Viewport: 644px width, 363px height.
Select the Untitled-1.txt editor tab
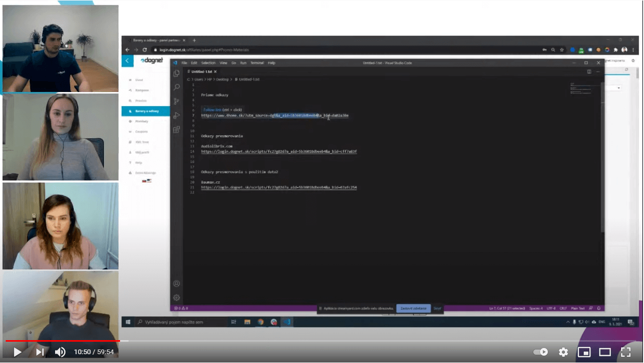pos(202,71)
